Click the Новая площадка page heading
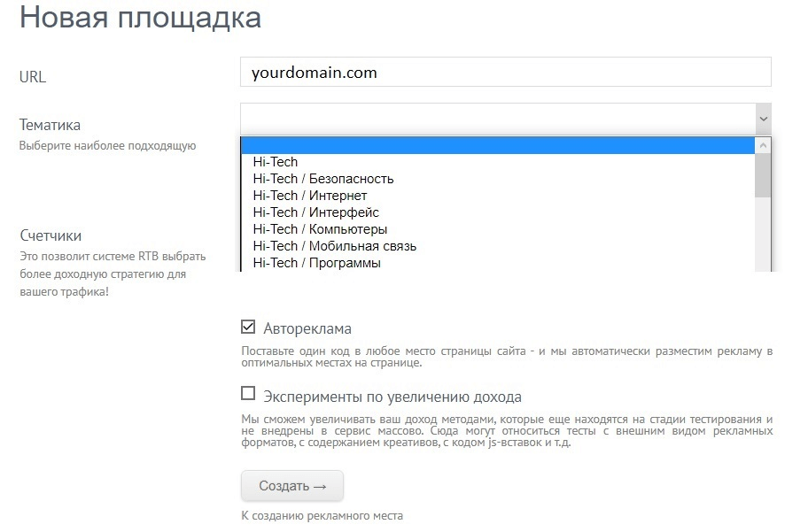 click(140, 18)
